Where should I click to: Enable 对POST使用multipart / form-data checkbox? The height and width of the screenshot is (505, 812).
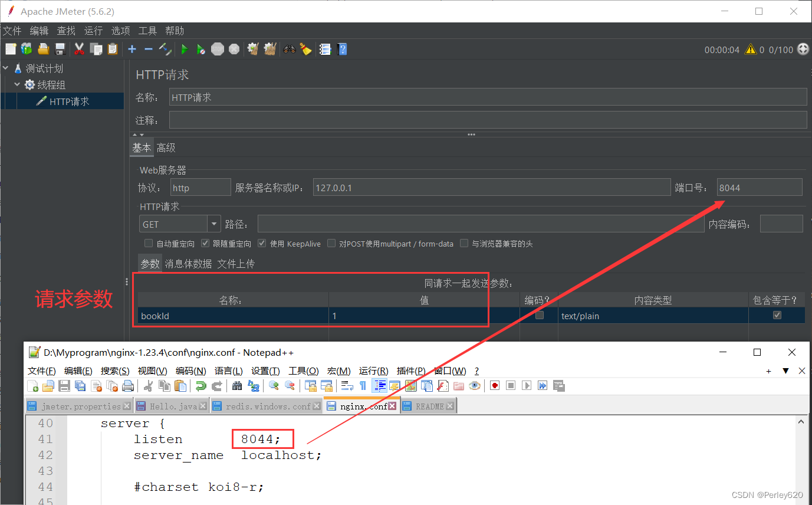[x=331, y=243]
